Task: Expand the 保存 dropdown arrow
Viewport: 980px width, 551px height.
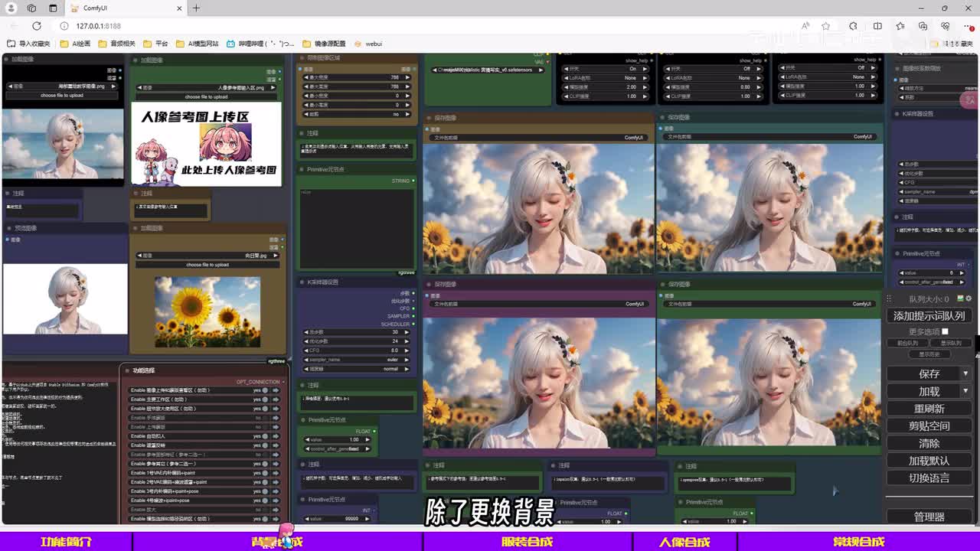Action: point(965,374)
